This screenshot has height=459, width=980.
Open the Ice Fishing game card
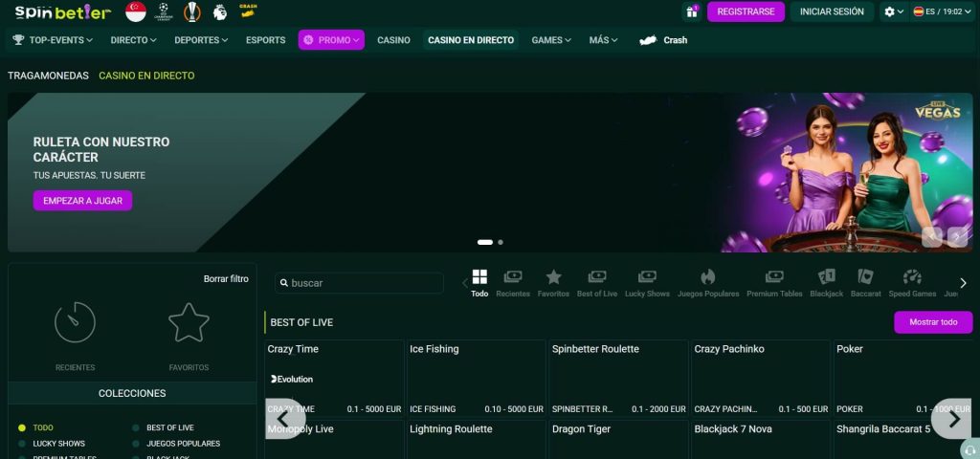coord(477,379)
